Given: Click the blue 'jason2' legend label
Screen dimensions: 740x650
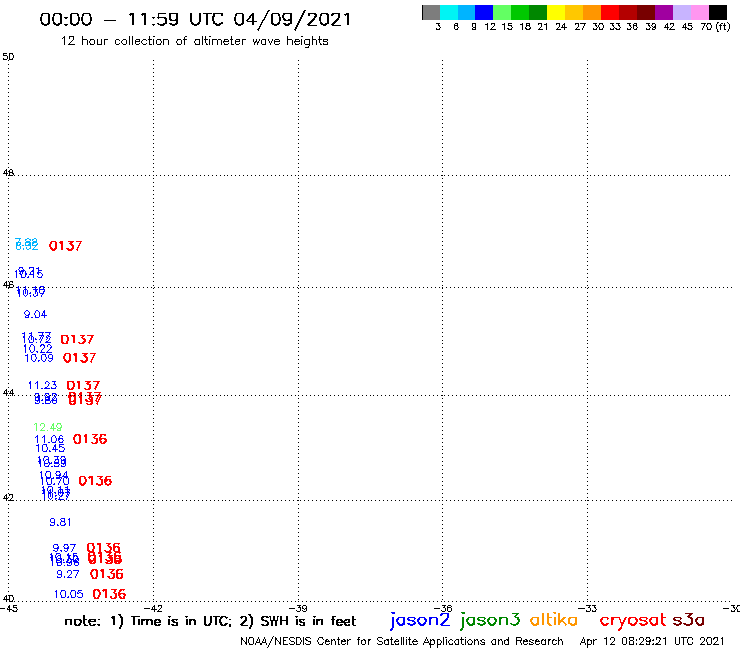Looking at the screenshot, I should [420, 620].
